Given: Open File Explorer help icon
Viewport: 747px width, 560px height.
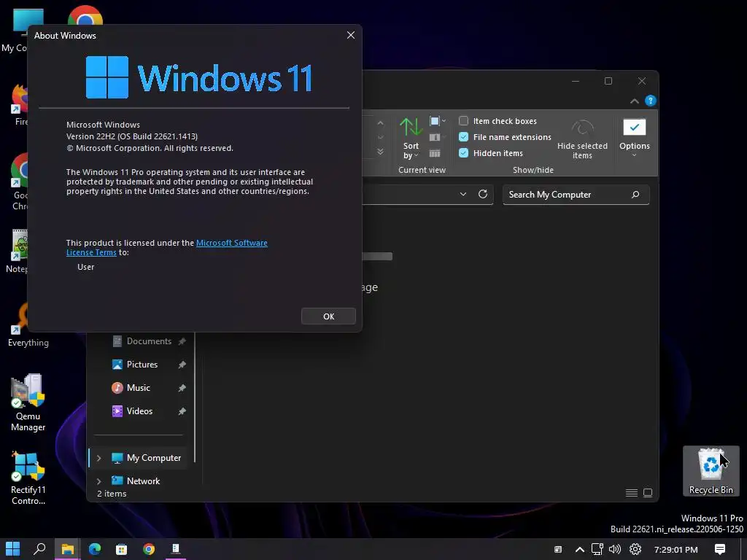Looking at the screenshot, I should pyautogui.click(x=650, y=101).
